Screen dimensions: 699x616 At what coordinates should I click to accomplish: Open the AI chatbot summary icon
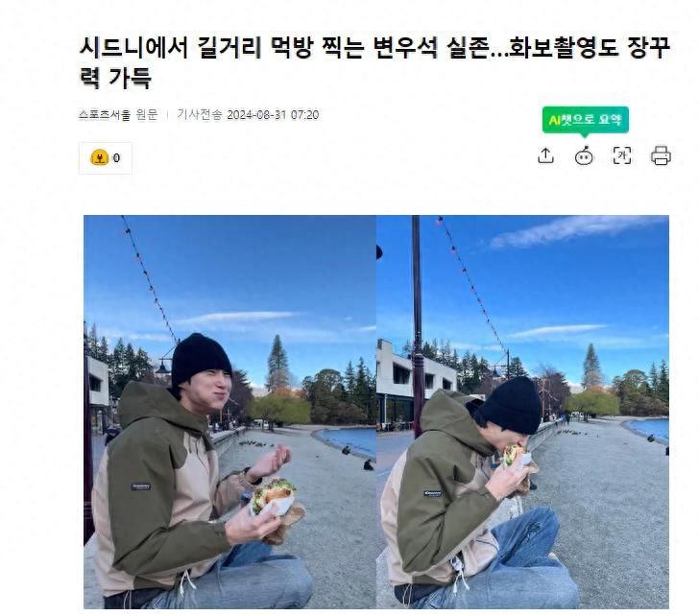click(x=584, y=155)
